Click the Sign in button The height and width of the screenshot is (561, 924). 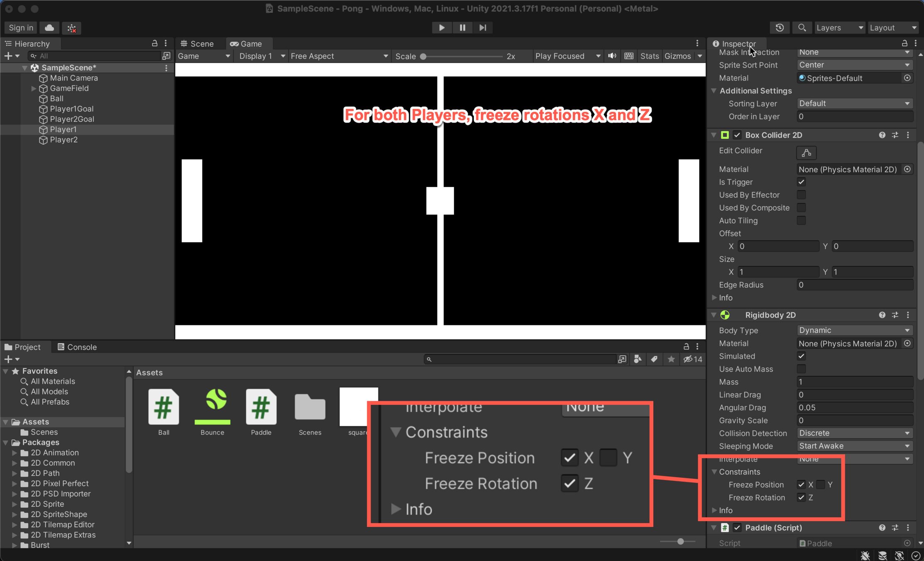pos(21,27)
